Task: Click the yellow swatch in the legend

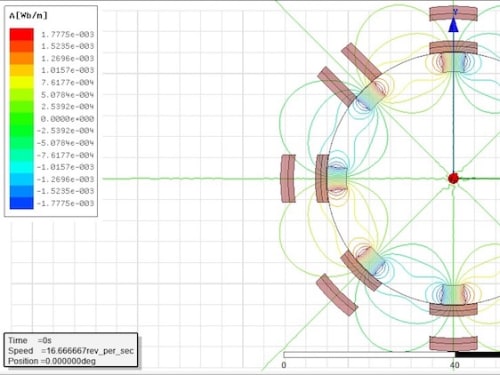Action: point(22,82)
